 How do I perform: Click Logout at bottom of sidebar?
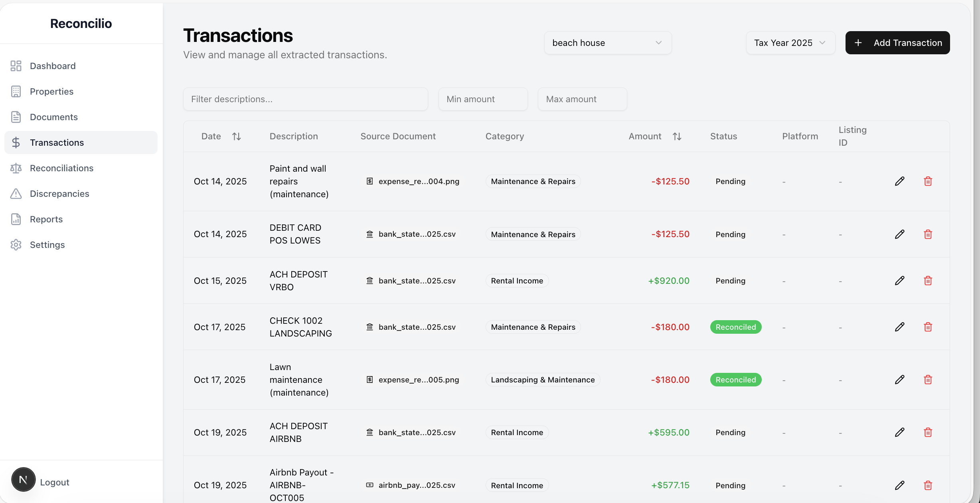[55, 482]
